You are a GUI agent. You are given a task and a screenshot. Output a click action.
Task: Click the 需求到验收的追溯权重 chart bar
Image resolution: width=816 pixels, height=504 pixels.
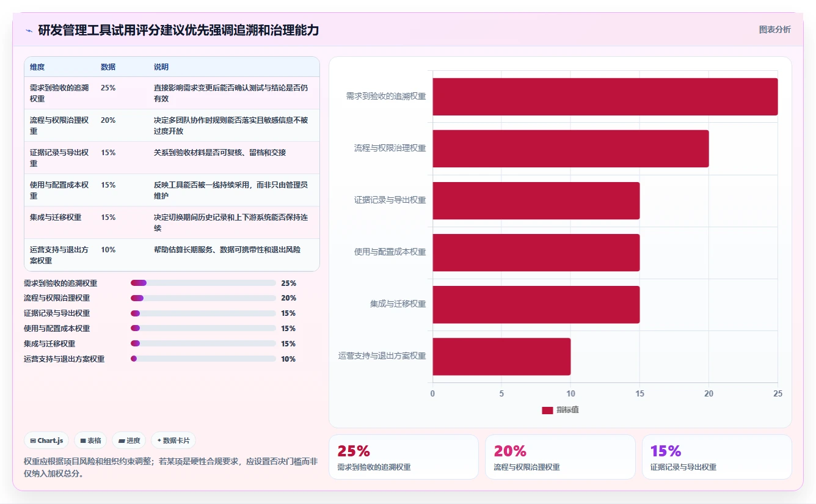(605, 97)
